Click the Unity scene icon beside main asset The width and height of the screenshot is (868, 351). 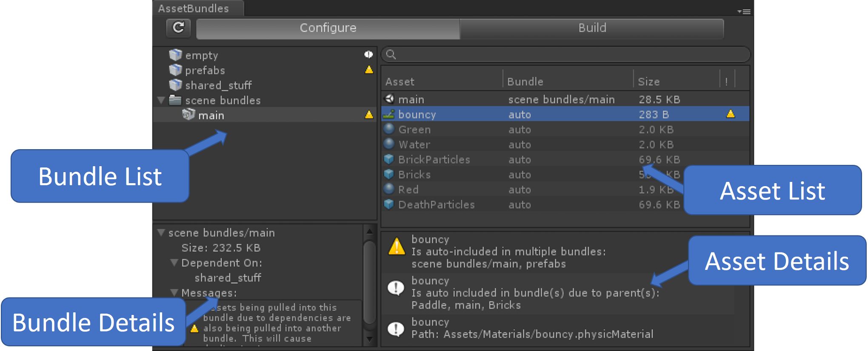click(x=389, y=99)
